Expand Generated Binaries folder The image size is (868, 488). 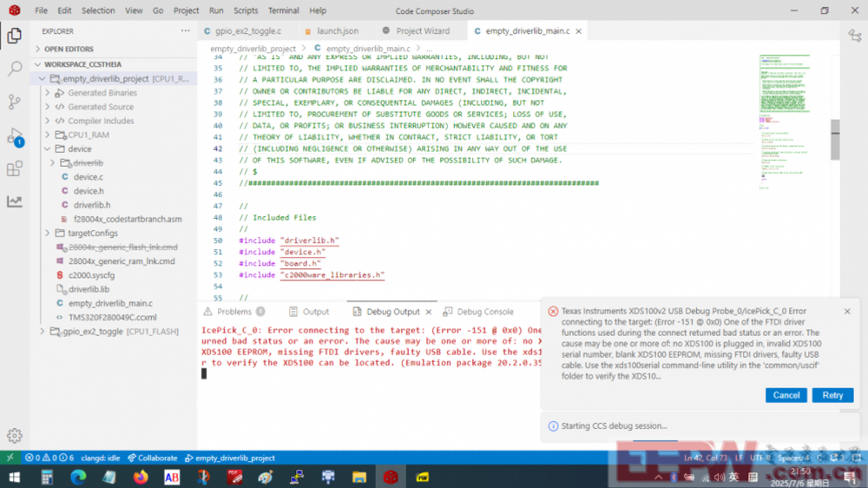[x=48, y=93]
